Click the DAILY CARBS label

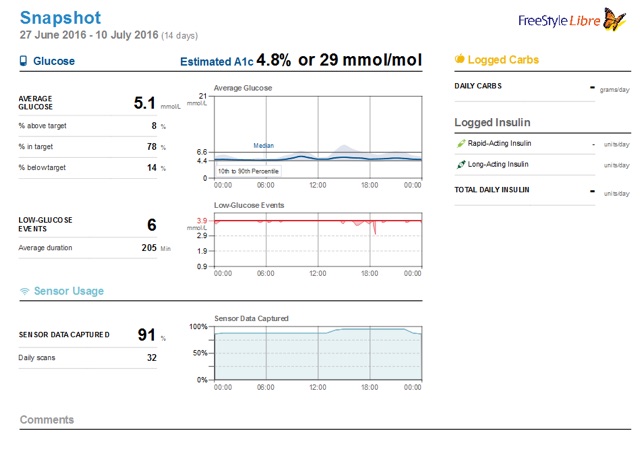click(478, 86)
